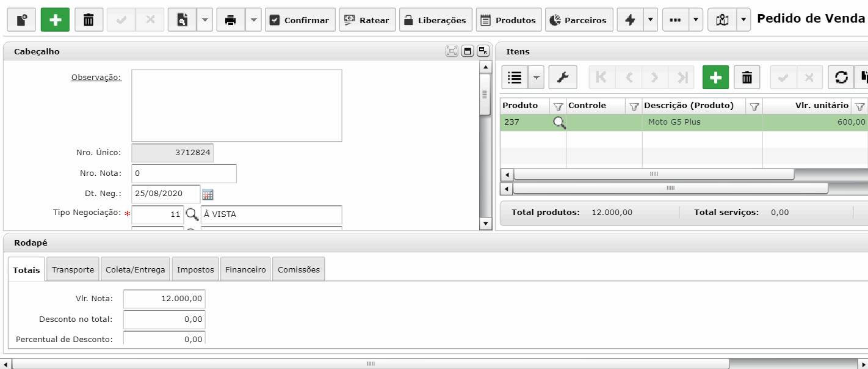This screenshot has width=868, height=369.
Task: Open Controle column filter
Action: click(x=634, y=106)
